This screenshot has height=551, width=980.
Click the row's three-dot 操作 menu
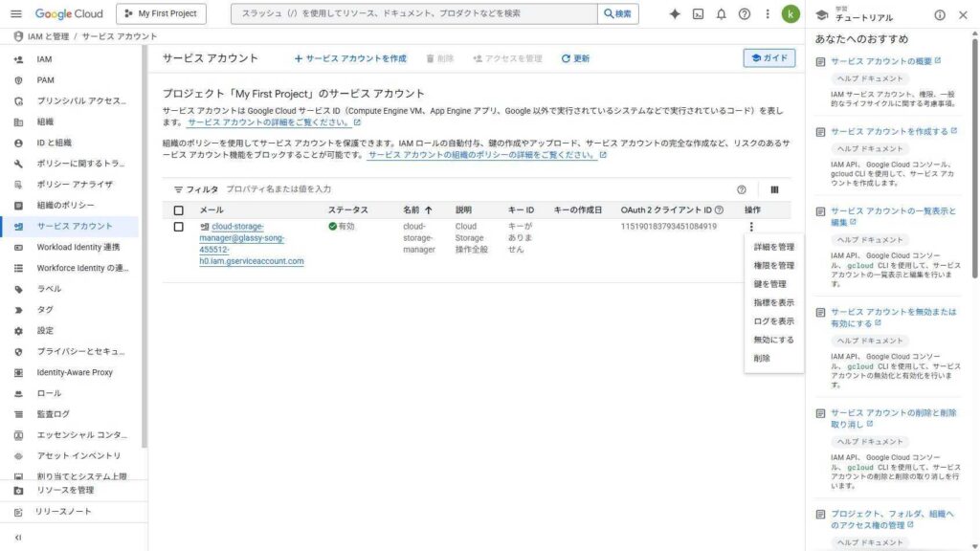[x=751, y=227]
